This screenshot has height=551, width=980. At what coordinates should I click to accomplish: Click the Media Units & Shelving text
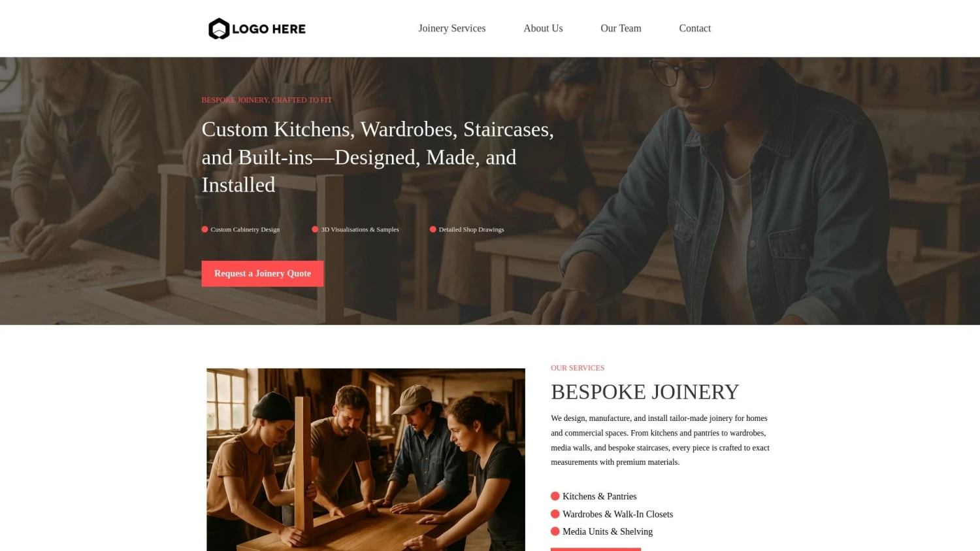click(608, 531)
